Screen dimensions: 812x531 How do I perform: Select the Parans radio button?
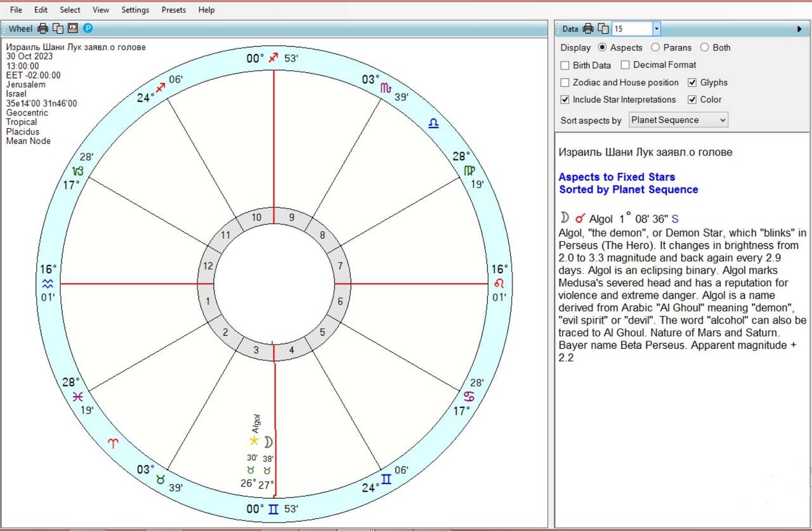point(655,48)
